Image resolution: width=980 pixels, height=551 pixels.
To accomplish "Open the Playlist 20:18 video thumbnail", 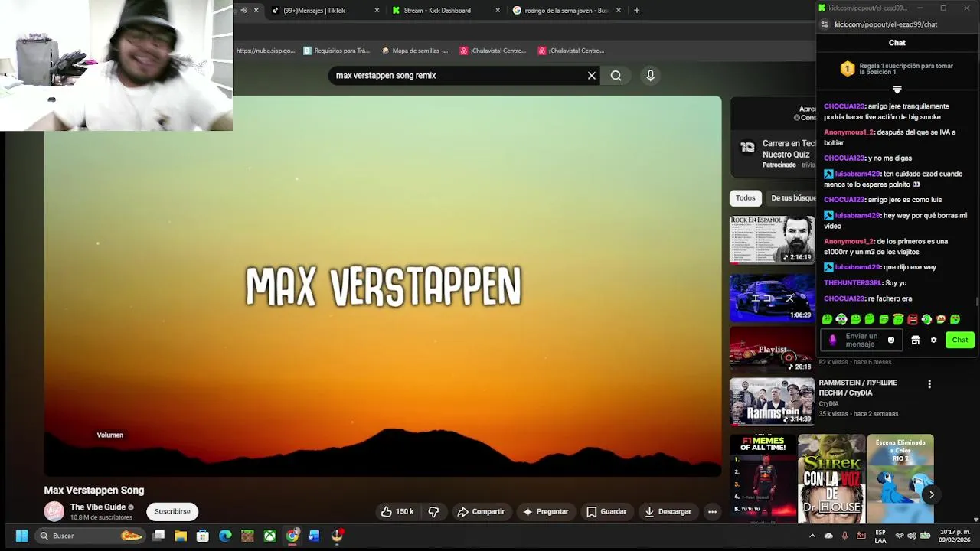I will (772, 349).
